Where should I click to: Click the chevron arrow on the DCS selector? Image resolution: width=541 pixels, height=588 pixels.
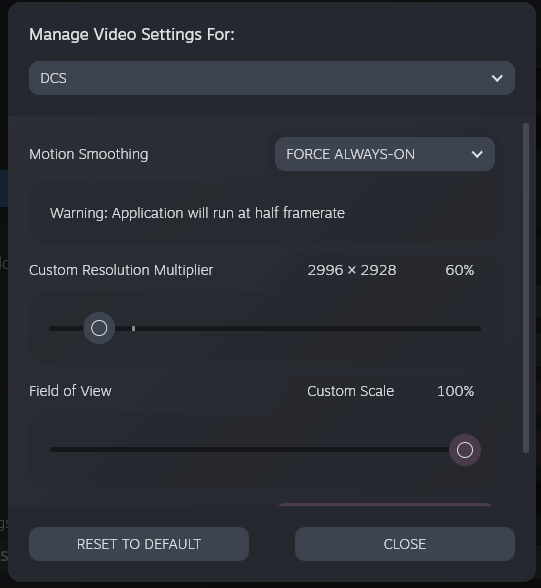[x=497, y=78]
